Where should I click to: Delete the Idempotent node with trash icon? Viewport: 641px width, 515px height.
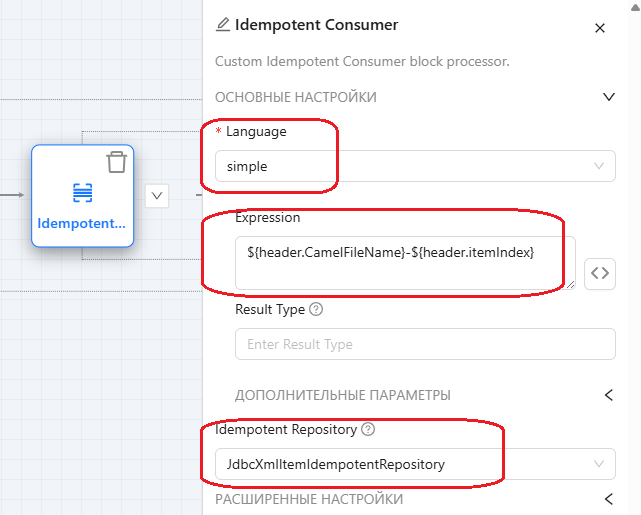(117, 162)
